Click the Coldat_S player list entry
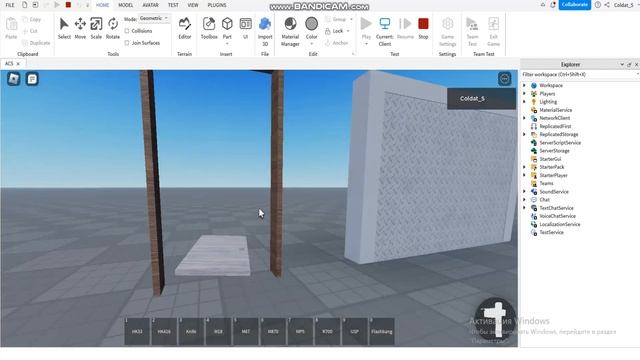The height and width of the screenshot is (360, 640). (x=481, y=98)
